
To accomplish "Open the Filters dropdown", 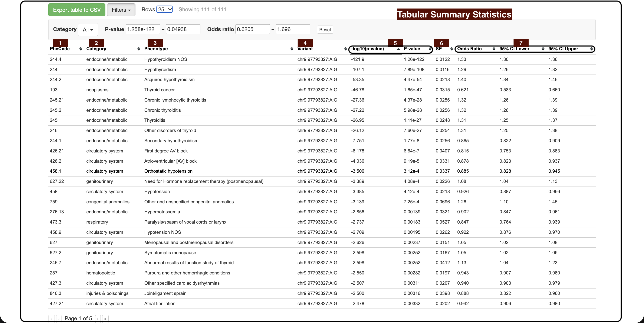I will coord(121,10).
